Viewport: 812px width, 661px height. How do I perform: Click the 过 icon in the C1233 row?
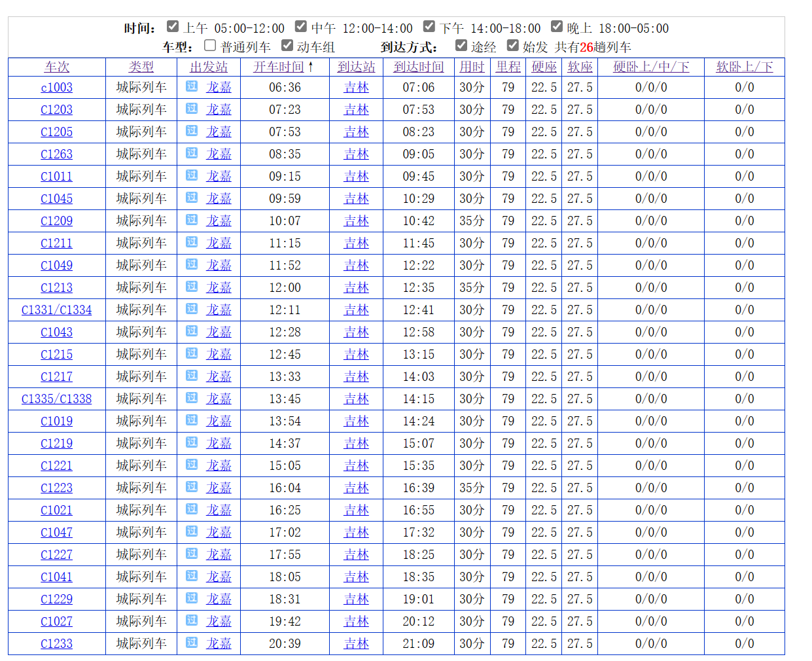click(x=192, y=643)
